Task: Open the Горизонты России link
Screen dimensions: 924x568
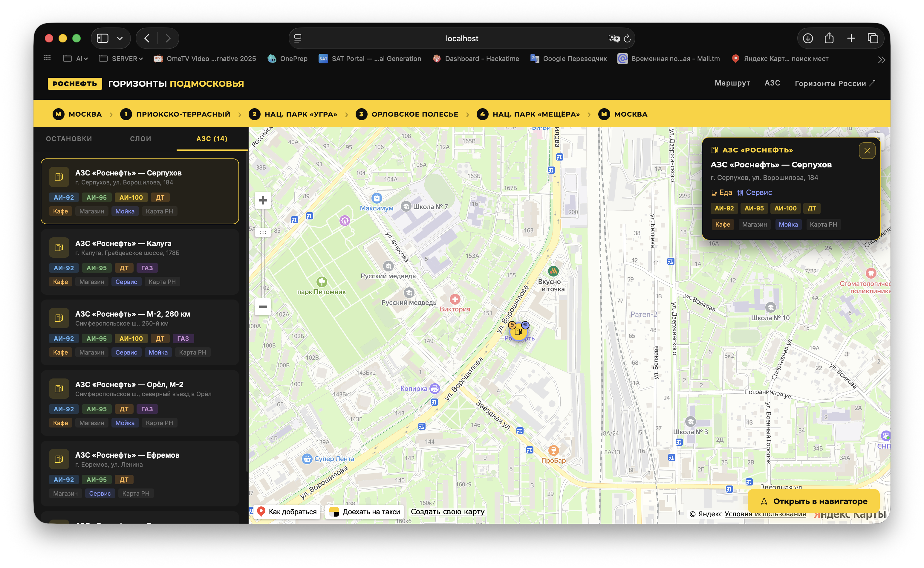Action: click(x=834, y=83)
